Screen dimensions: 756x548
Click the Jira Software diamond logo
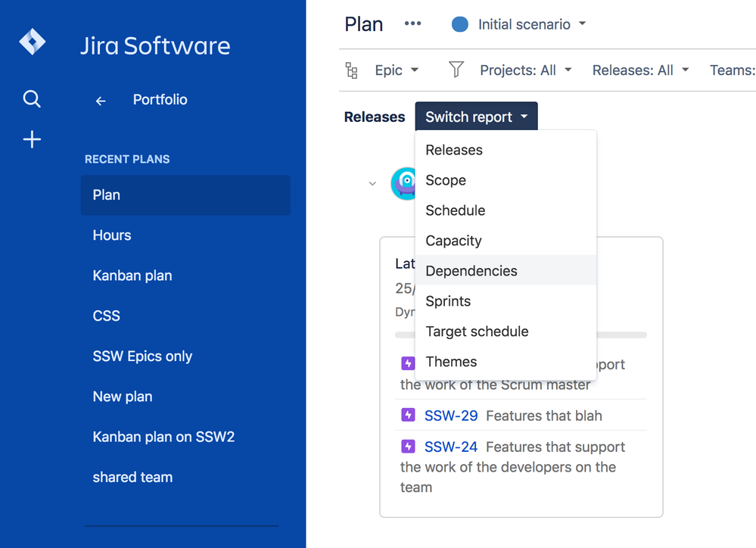click(x=33, y=42)
